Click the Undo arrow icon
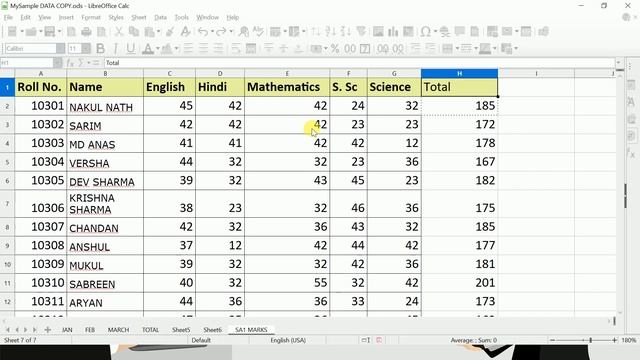The height and width of the screenshot is (360, 640). click(x=203, y=31)
